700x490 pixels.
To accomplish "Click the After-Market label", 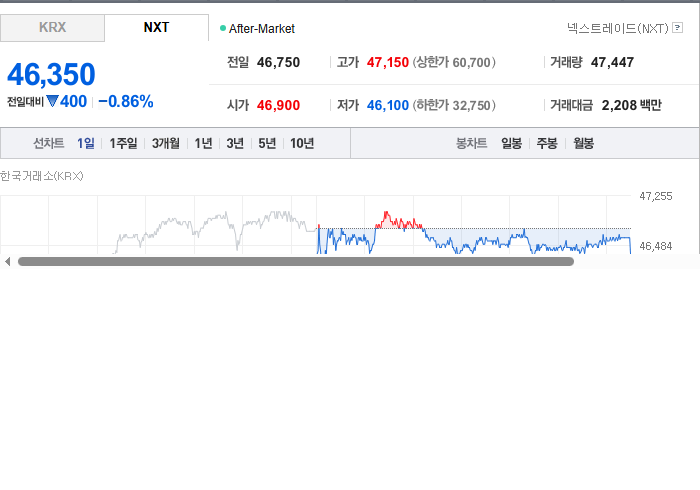I will (262, 29).
